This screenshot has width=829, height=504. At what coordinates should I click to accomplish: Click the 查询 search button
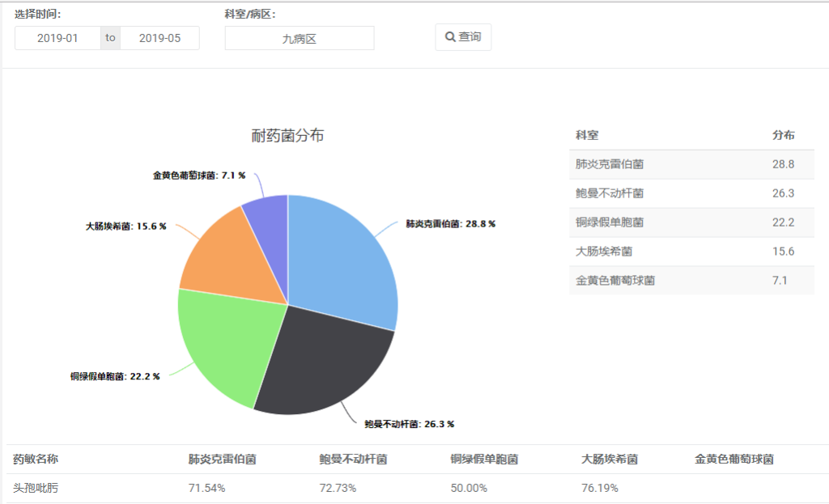(463, 37)
